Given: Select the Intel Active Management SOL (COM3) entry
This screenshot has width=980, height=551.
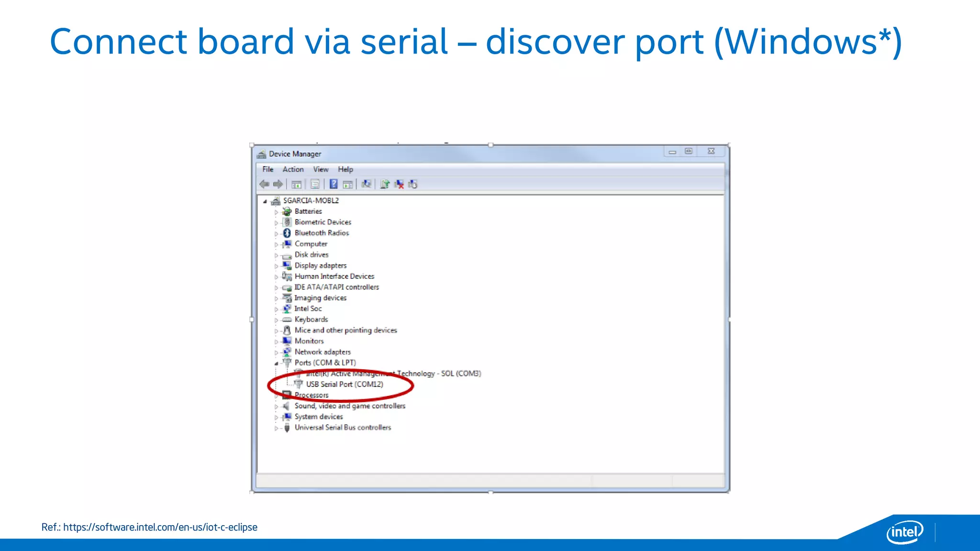Looking at the screenshot, I should coord(393,374).
